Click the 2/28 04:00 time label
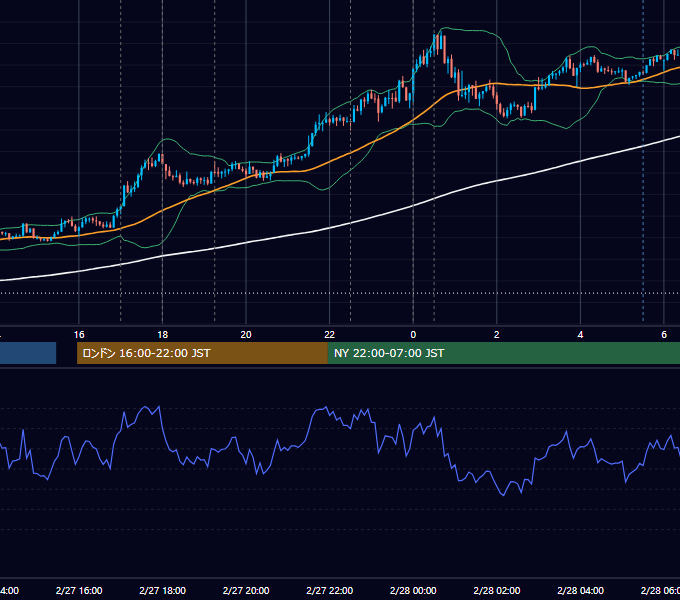 [580, 590]
